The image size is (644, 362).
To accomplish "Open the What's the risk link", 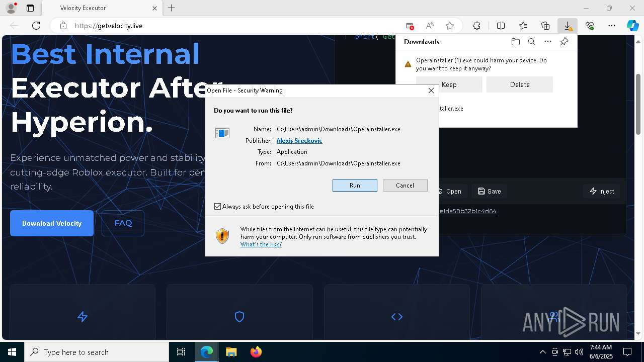I will coord(261,244).
